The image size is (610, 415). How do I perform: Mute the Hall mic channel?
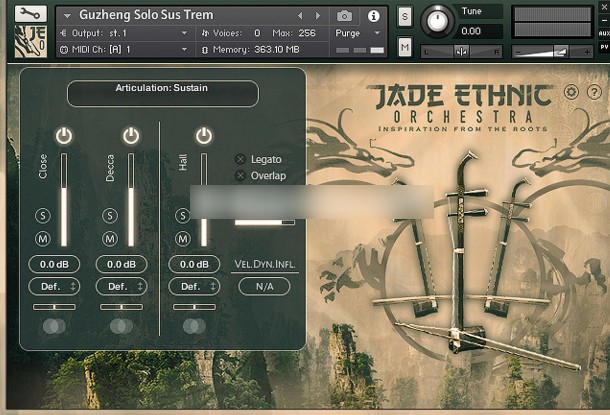[x=182, y=238]
